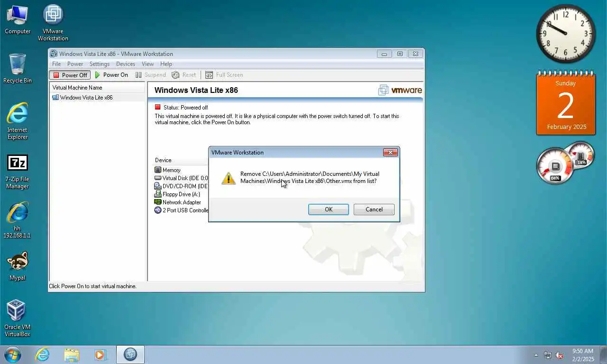Screen dimensions: 607x364
Task: Click the CPU meter desktop gadget
Action: [564, 164]
